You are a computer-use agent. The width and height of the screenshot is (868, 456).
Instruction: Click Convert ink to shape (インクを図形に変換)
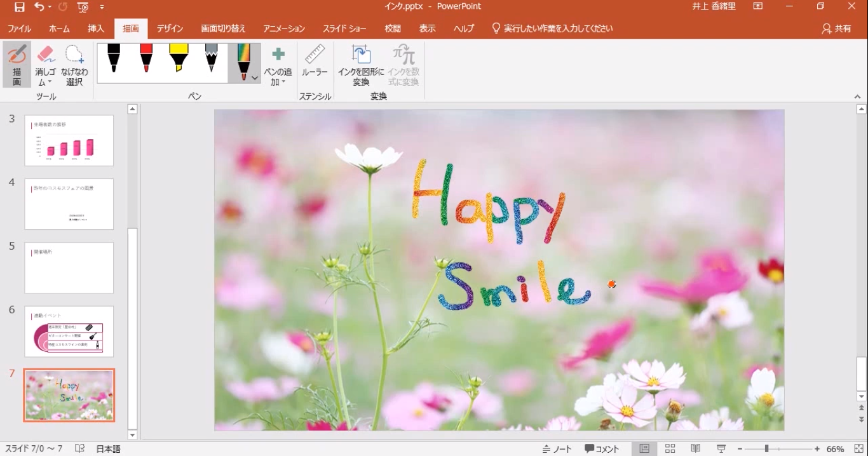(x=361, y=65)
